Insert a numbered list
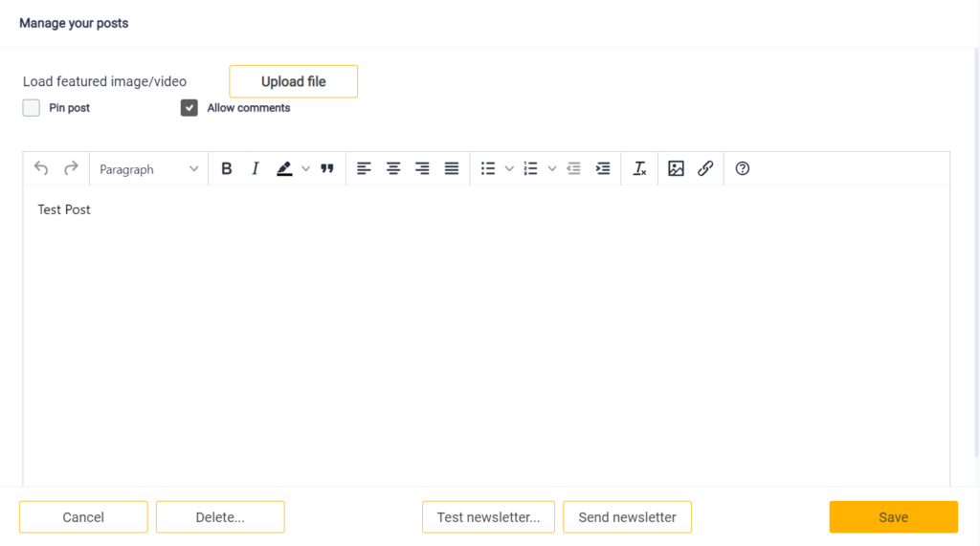980x546 pixels. coord(530,168)
